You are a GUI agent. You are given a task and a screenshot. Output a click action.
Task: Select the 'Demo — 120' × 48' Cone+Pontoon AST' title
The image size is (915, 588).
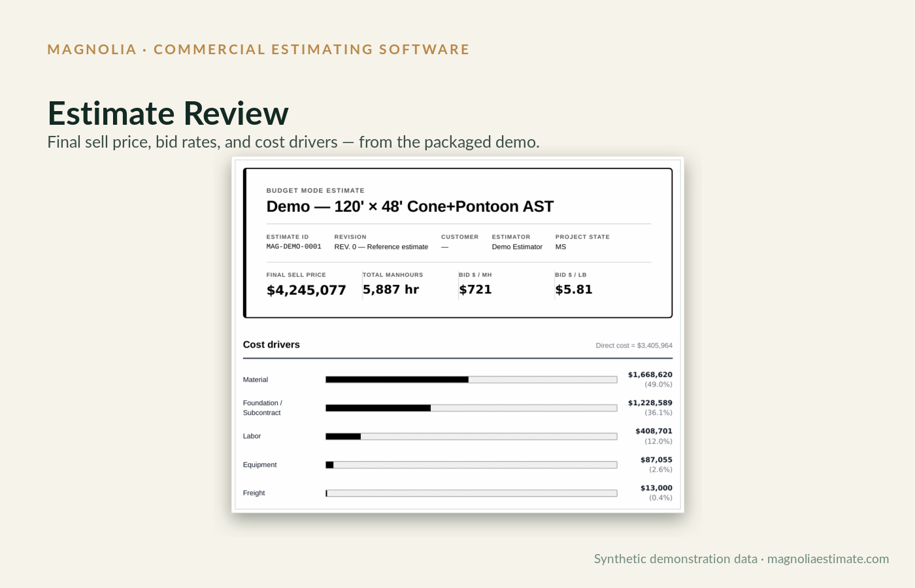click(410, 206)
